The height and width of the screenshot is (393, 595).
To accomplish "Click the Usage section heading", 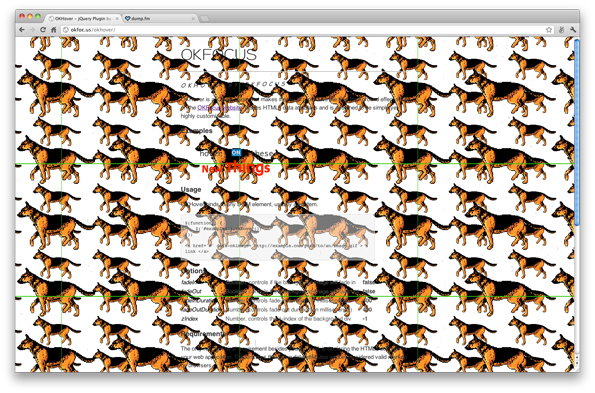I will click(x=191, y=189).
